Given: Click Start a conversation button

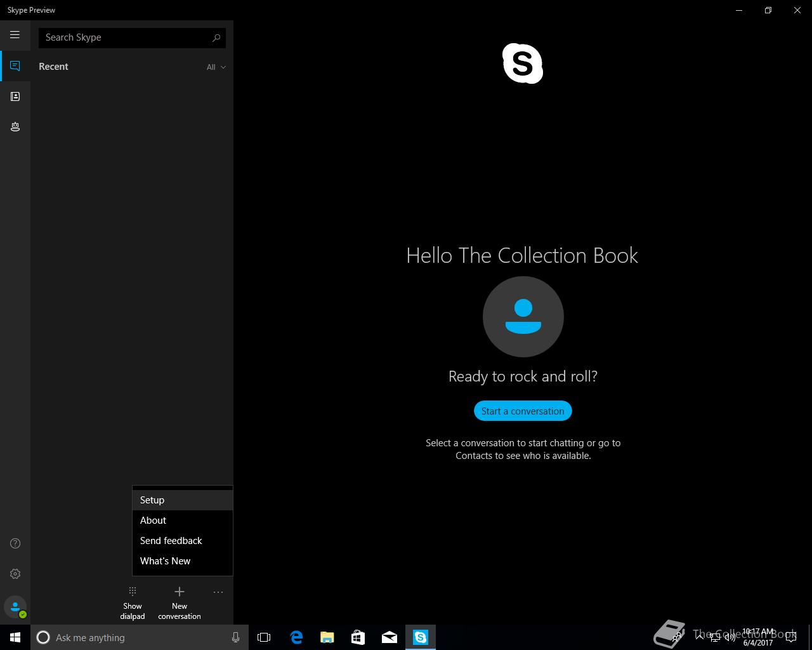Looking at the screenshot, I should [x=523, y=411].
